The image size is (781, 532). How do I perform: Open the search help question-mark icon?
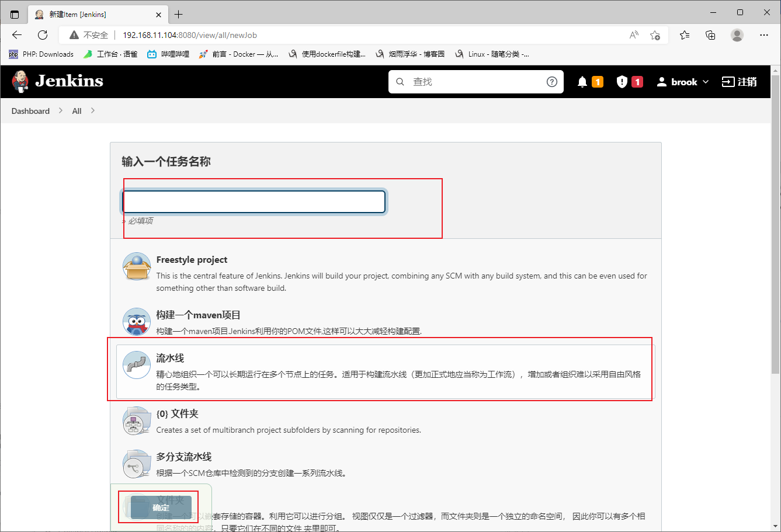click(552, 82)
